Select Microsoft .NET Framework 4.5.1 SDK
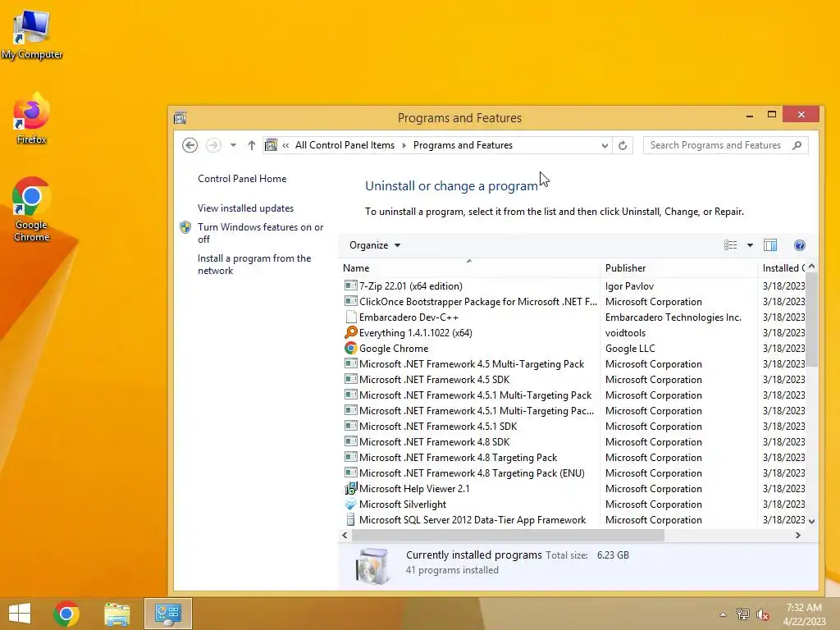Viewport: 840px width, 630px height. coord(573,427)
